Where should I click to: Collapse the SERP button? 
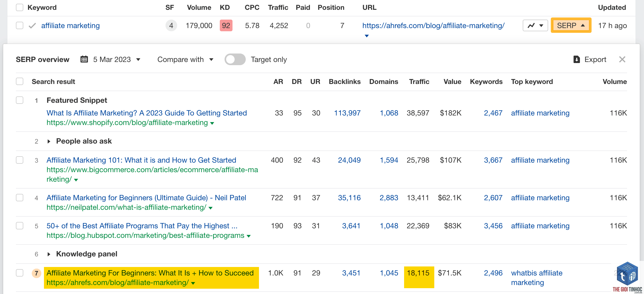pyautogui.click(x=571, y=25)
